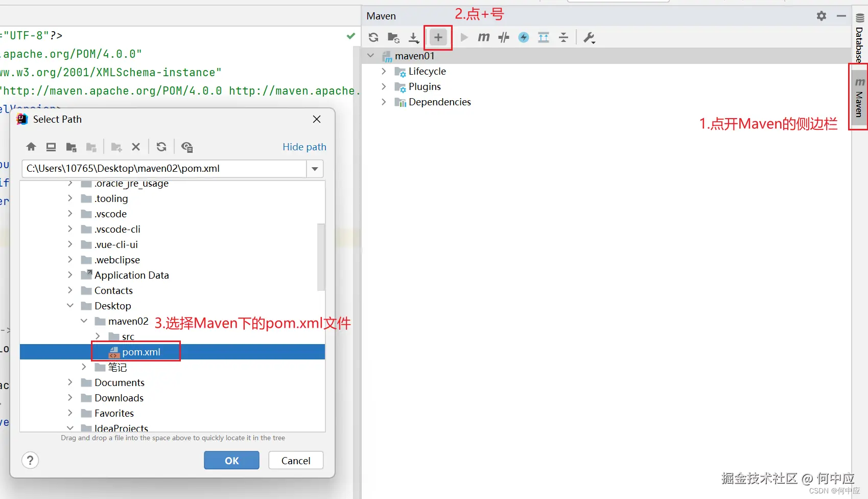Screen dimensions: 868x499
Task: Add Maven project with plus icon
Action: 438,37
